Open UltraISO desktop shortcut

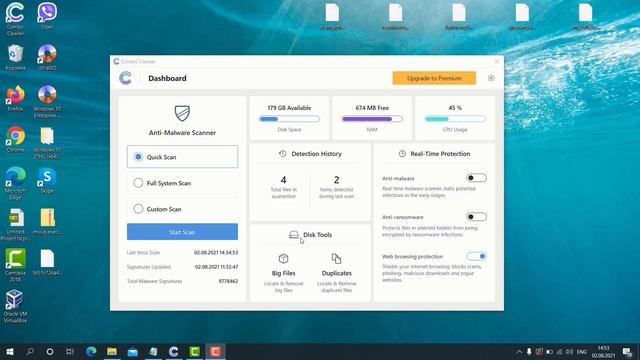[x=47, y=57]
